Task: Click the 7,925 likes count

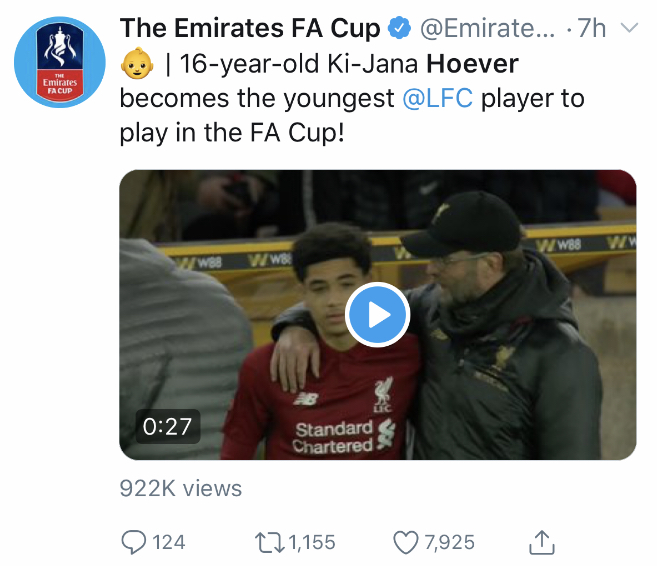Action: [x=449, y=542]
